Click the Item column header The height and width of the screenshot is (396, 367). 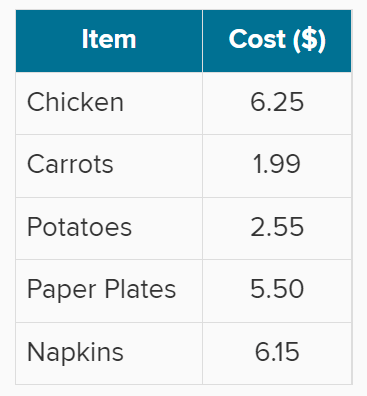coord(109,41)
